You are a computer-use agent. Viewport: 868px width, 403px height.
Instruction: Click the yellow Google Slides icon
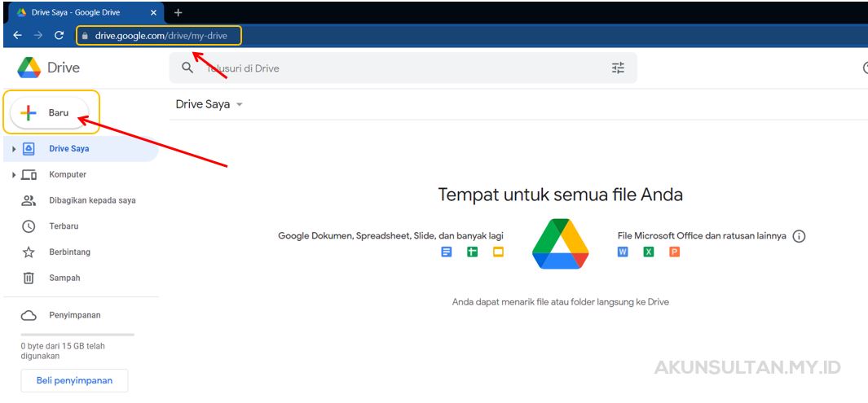(x=498, y=252)
